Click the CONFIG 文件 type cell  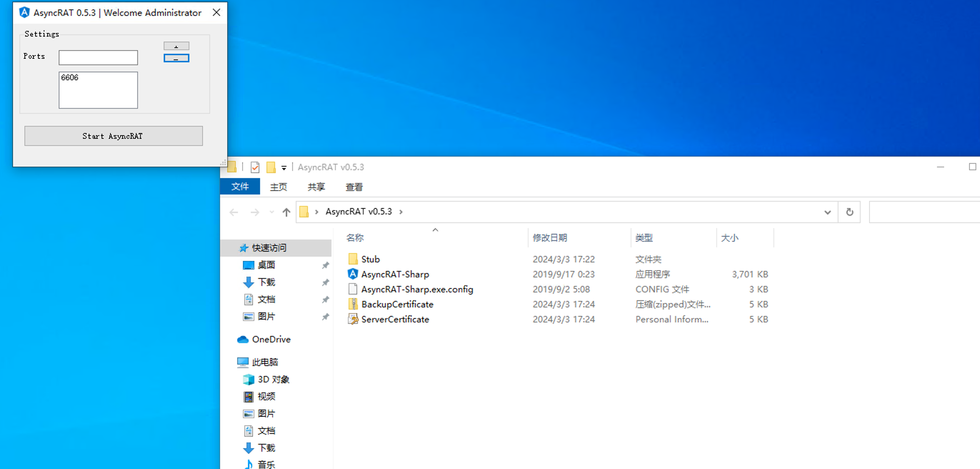coord(662,289)
